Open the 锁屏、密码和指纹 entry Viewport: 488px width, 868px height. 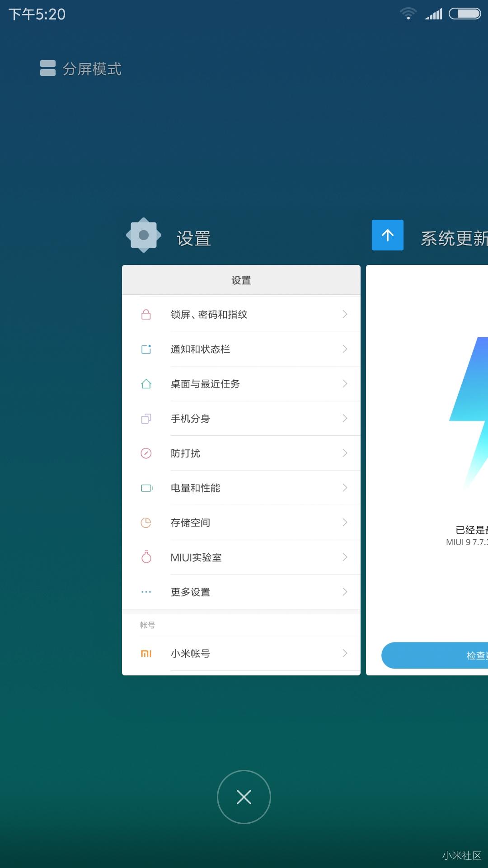tap(241, 315)
